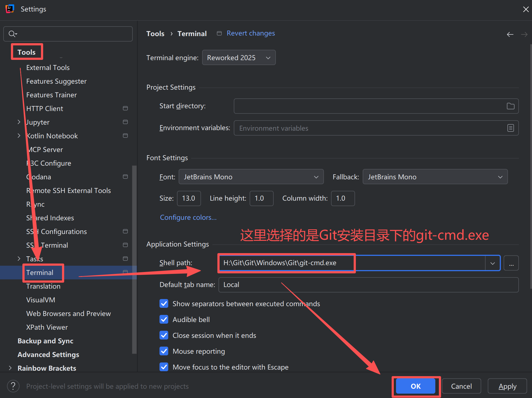Image resolution: width=532 pixels, height=398 pixels.
Task: Click the forward navigation arrow
Action: [524, 34]
